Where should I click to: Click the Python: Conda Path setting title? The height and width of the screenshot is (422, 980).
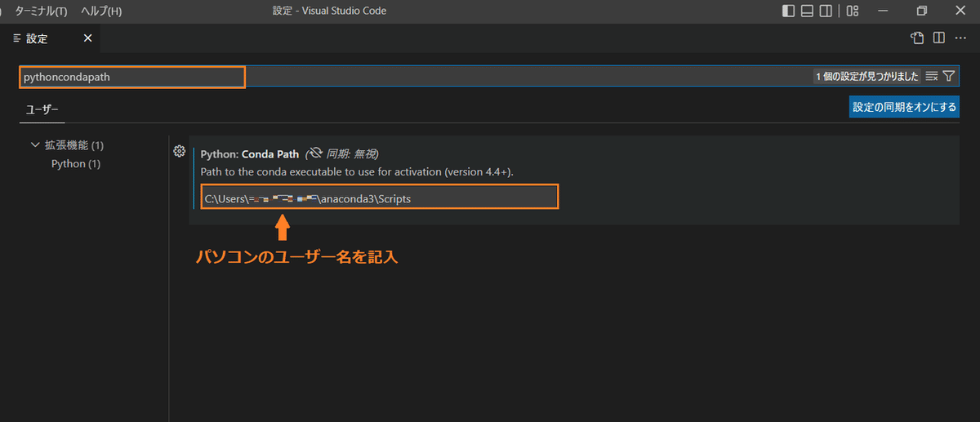[250, 153]
